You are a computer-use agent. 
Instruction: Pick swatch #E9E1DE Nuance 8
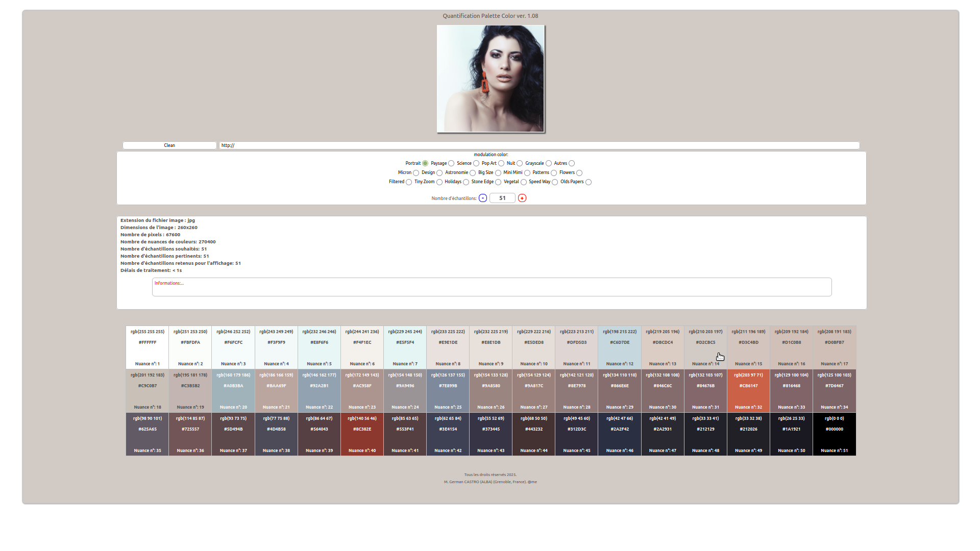click(448, 347)
